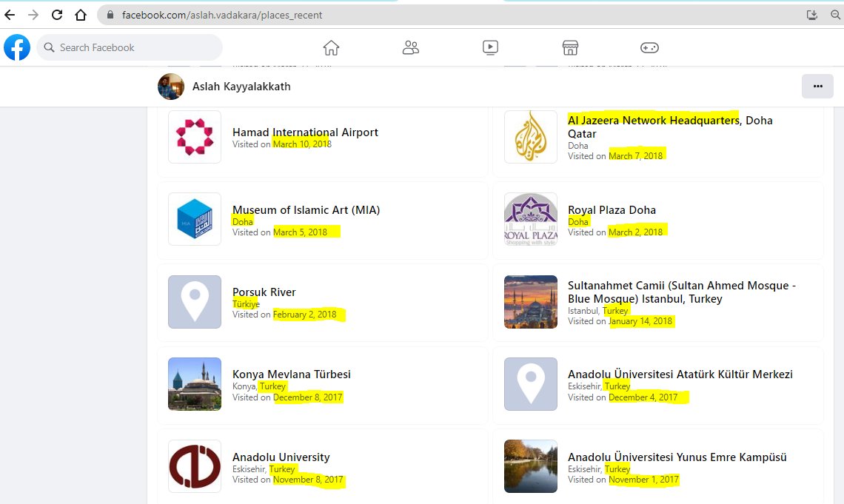Click 'Visited on March 10, 2018' text
The width and height of the screenshot is (844, 504).
click(282, 144)
